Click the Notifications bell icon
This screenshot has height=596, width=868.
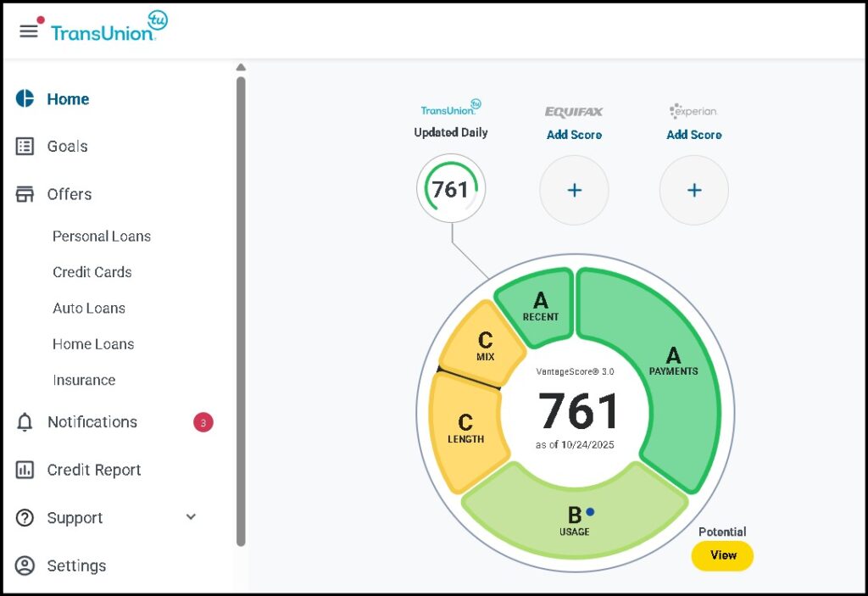tap(25, 422)
